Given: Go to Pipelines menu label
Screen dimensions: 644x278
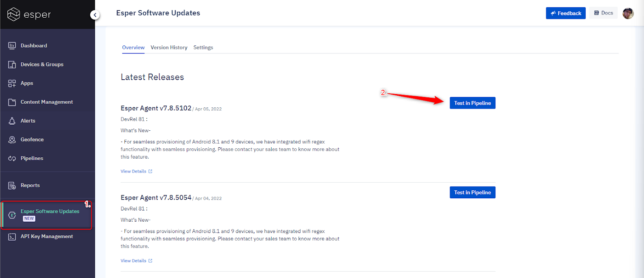Looking at the screenshot, I should tap(32, 159).
